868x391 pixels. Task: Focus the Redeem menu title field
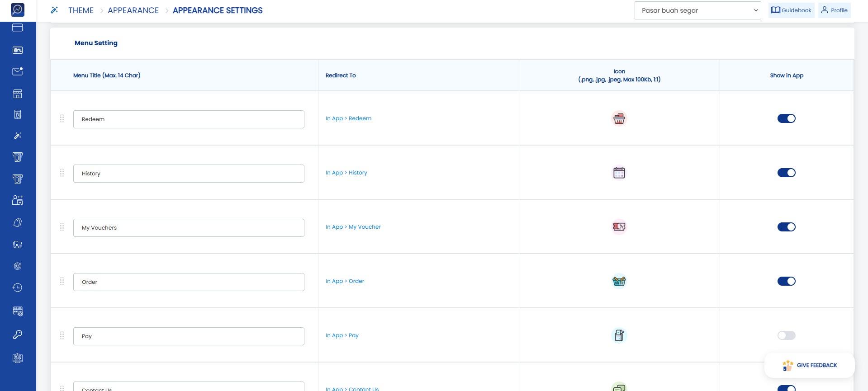coord(189,119)
